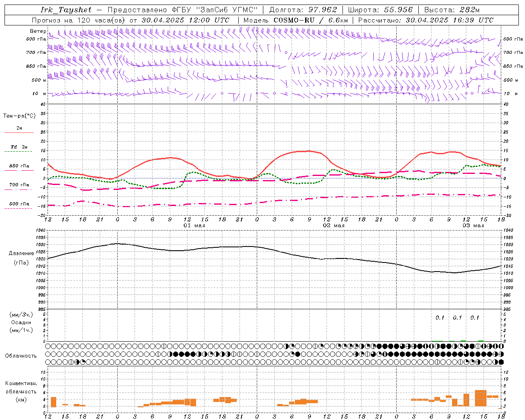Click the forecast start 30.04.2025 12:00 UTC

point(185,20)
